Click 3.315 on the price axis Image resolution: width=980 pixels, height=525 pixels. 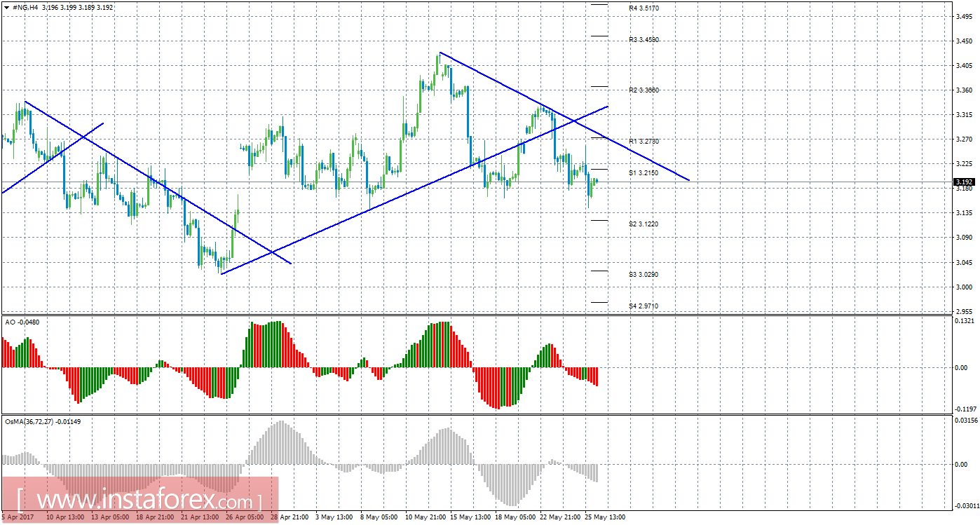(963, 115)
